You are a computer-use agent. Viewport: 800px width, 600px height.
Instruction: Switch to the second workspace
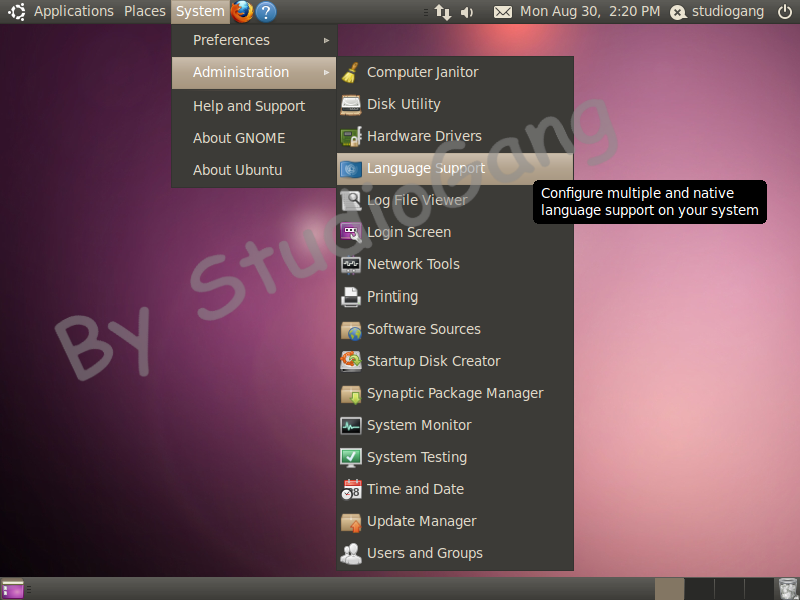699,589
